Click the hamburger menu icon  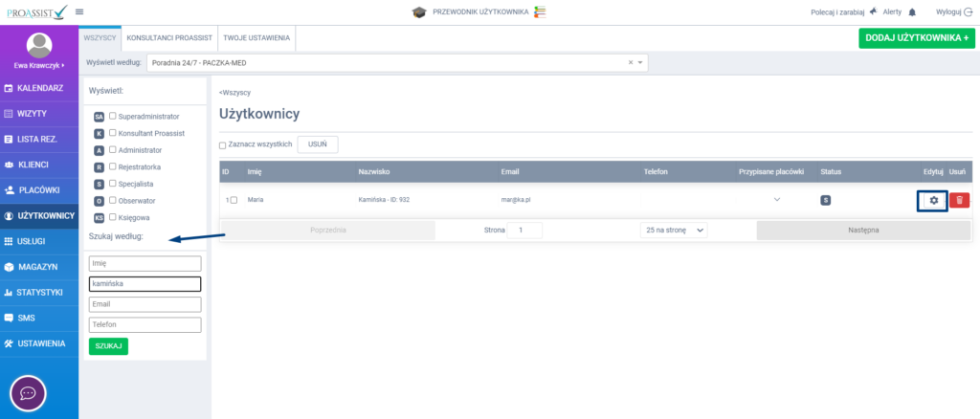[x=78, y=11]
